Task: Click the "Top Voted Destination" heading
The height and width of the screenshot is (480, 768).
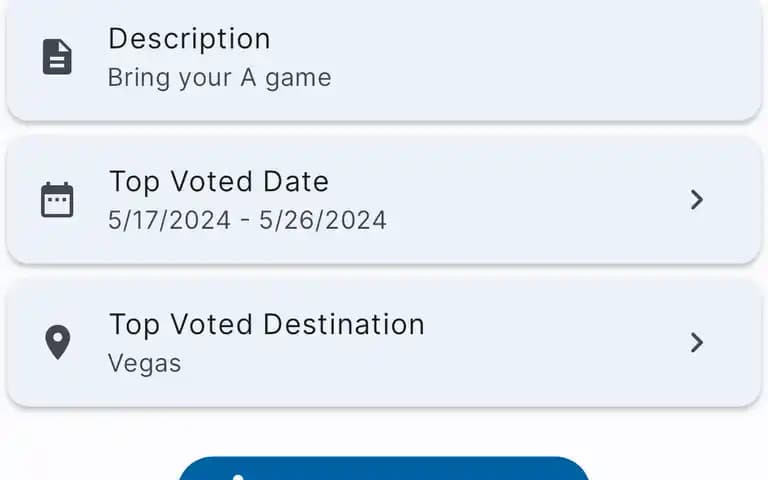Action: 267,325
